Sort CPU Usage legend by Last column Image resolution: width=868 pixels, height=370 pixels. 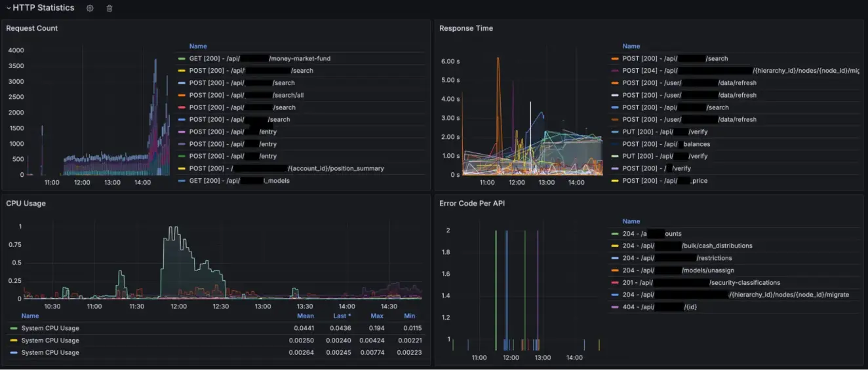click(342, 316)
